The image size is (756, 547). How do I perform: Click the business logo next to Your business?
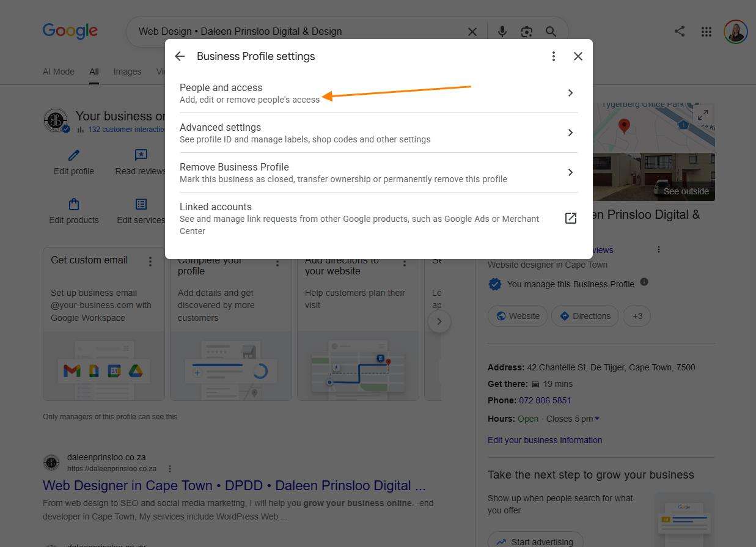click(56, 120)
